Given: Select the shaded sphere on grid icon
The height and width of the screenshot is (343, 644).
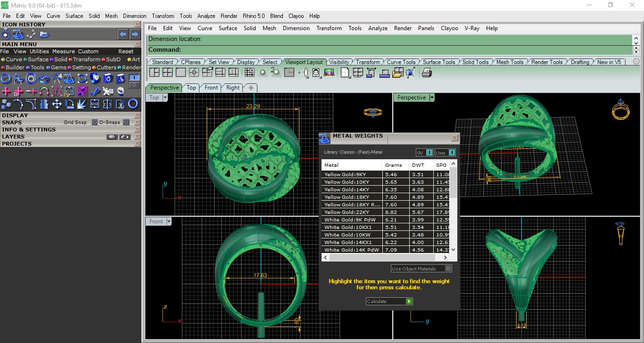Looking at the screenshot, I should 263,73.
